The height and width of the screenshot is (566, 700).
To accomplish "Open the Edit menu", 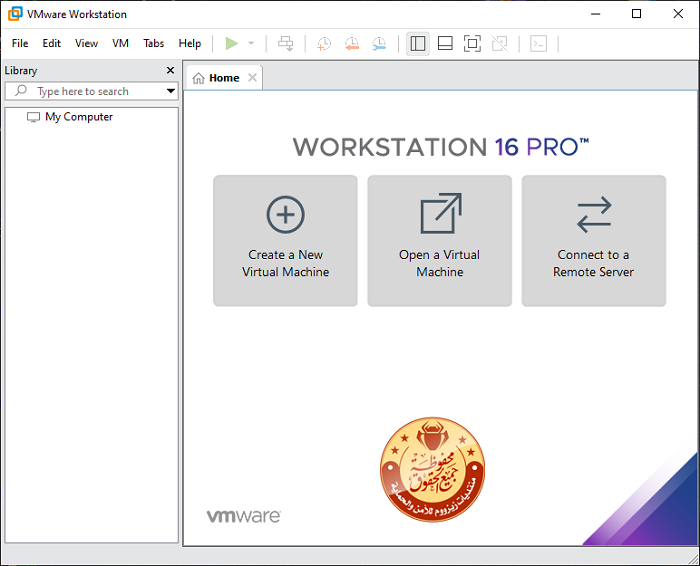I will [x=51, y=43].
